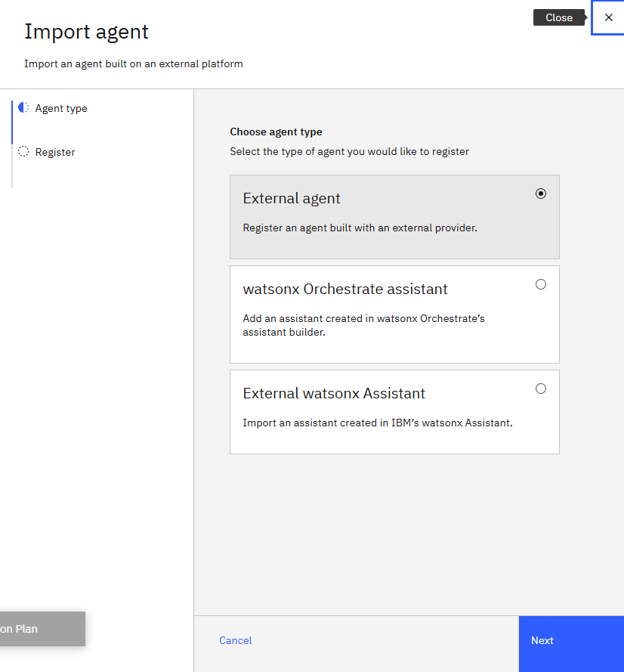The image size is (624, 672).
Task: Click 'Select the type of agent you would like to register'
Action: pyautogui.click(x=350, y=152)
